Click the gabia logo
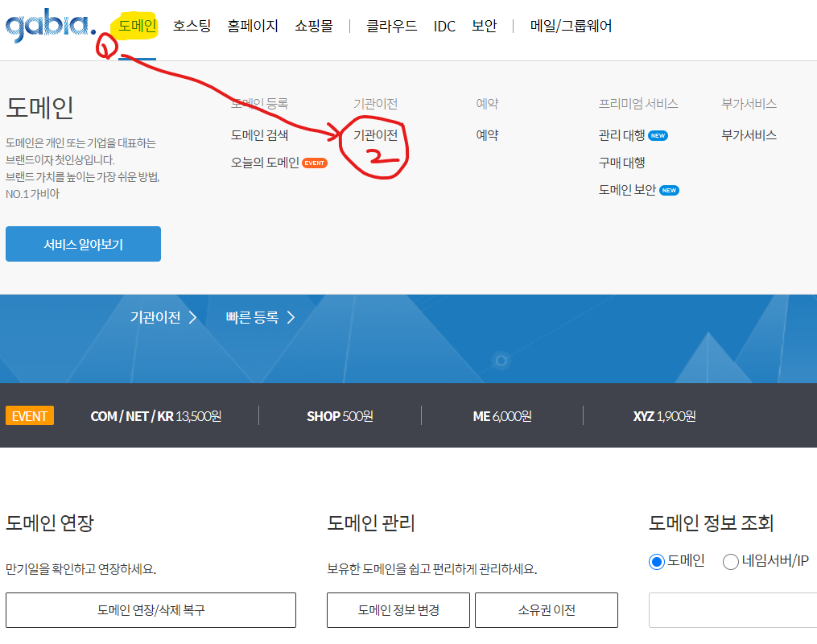The height and width of the screenshot is (644, 817). coord(51,25)
